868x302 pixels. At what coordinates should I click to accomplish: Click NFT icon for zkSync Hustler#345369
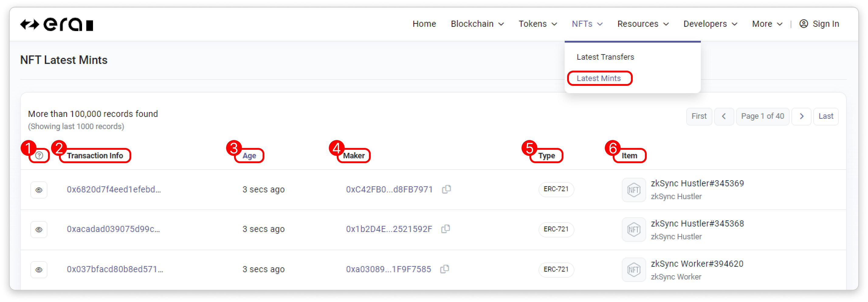[x=633, y=190]
